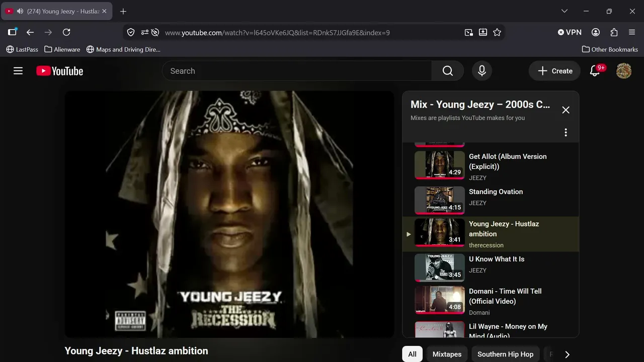Click 'Young Jeezy - Hustlaz ambition' video title

[136, 351]
